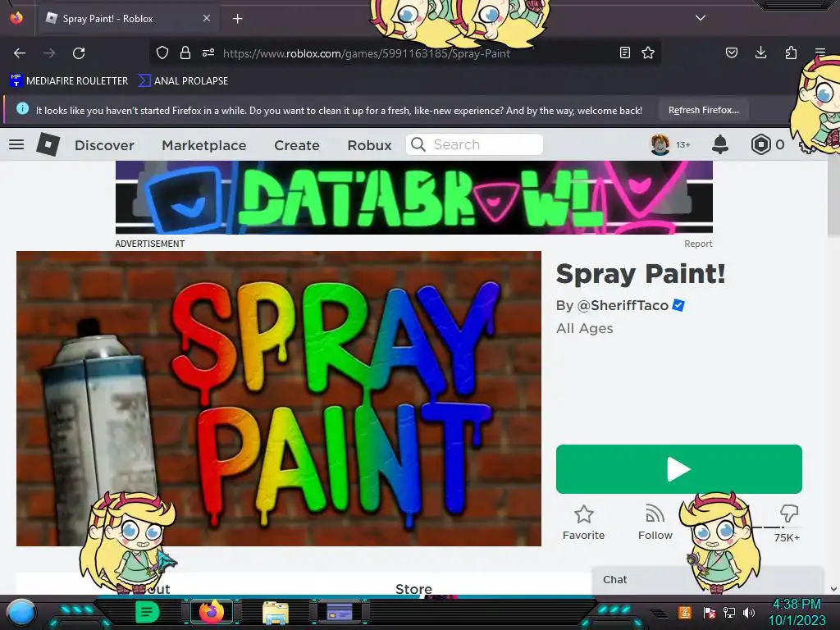The height and width of the screenshot is (630, 840).
Task: Close the Spray Paint! - Roblox tab
Action: [207, 18]
